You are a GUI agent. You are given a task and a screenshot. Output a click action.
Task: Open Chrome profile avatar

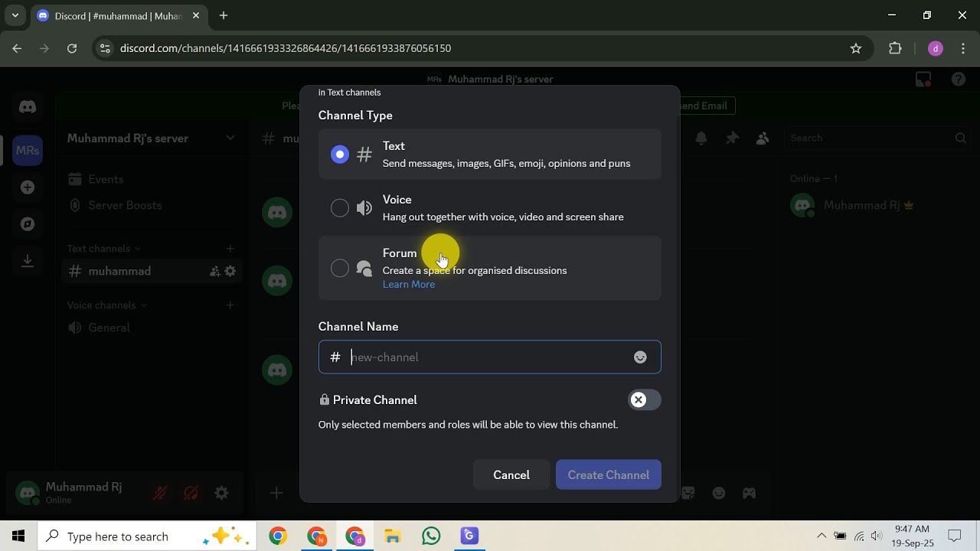pyautogui.click(x=935, y=48)
